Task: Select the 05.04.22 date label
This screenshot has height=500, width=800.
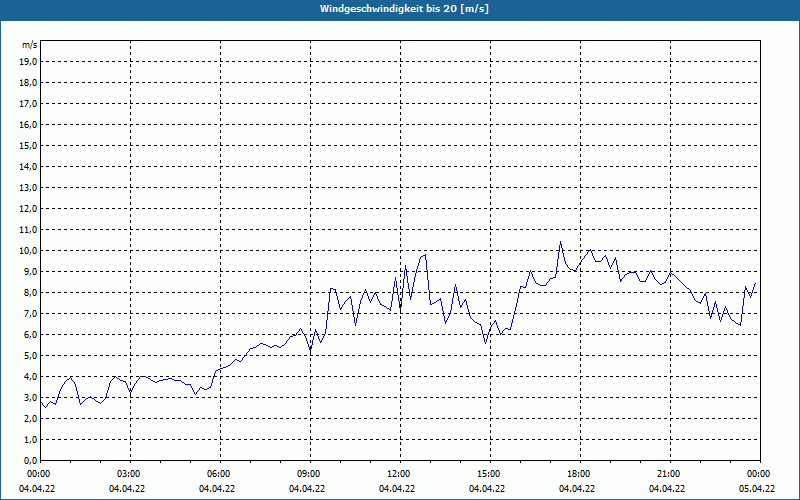Action: pos(757,489)
